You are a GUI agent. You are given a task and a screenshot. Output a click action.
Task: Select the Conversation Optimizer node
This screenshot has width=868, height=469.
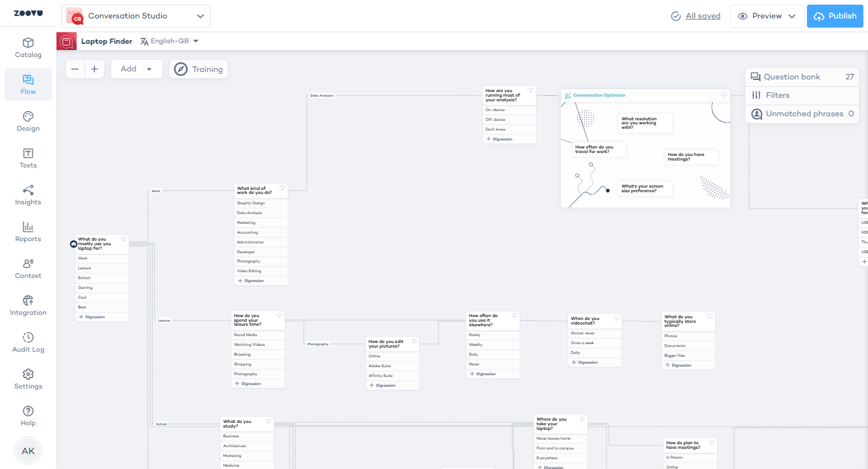coord(599,96)
